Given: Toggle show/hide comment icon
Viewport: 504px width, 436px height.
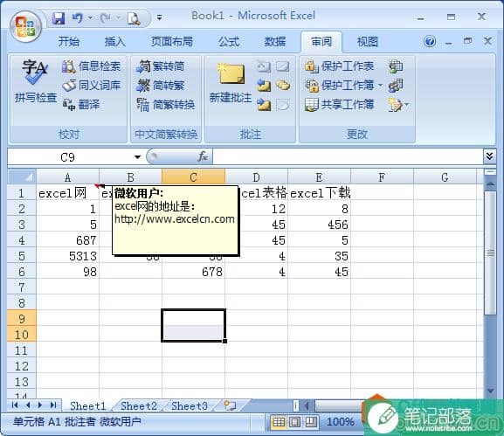Looking at the screenshot, I should pos(282,66).
